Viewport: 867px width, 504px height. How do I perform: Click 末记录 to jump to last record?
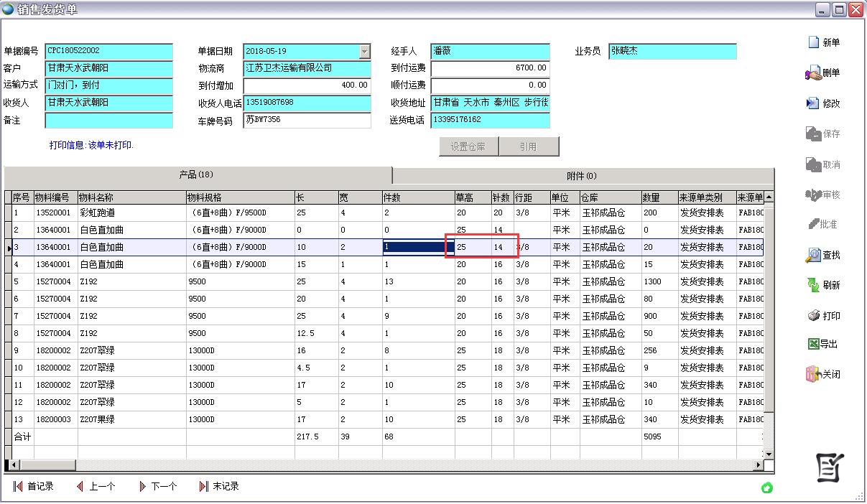click(x=219, y=486)
